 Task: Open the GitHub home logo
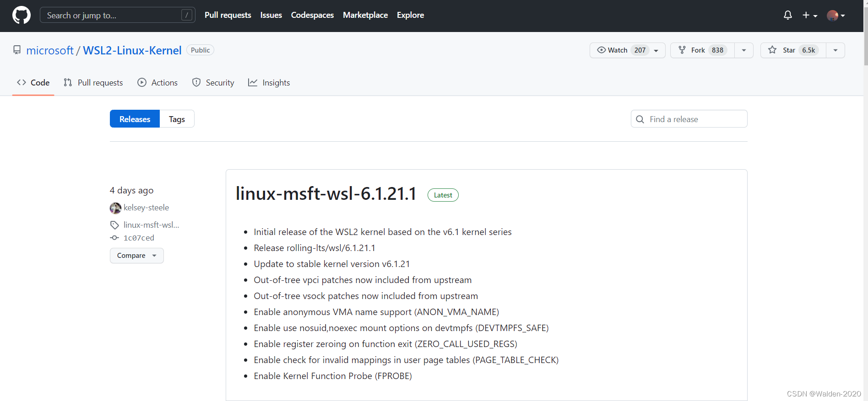(x=22, y=15)
